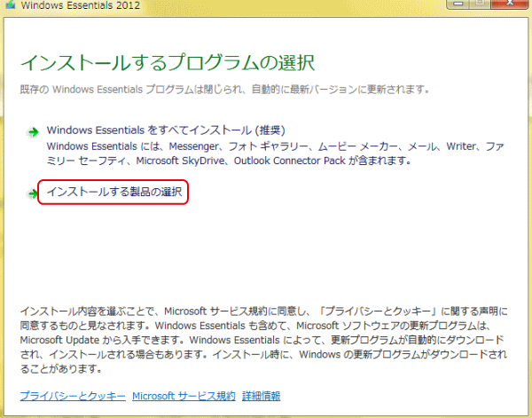Click the heading インストールするプログラムの選択
The image size is (532, 418).
pyautogui.click(x=168, y=62)
